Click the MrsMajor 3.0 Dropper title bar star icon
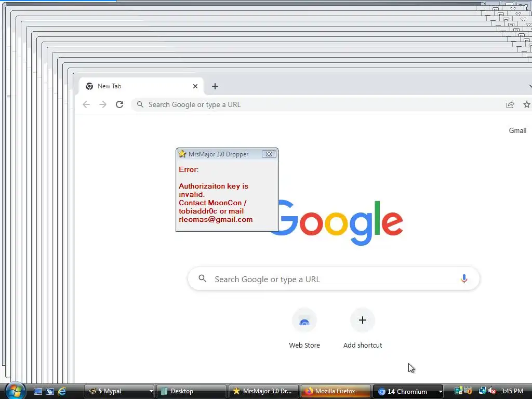 click(x=182, y=154)
